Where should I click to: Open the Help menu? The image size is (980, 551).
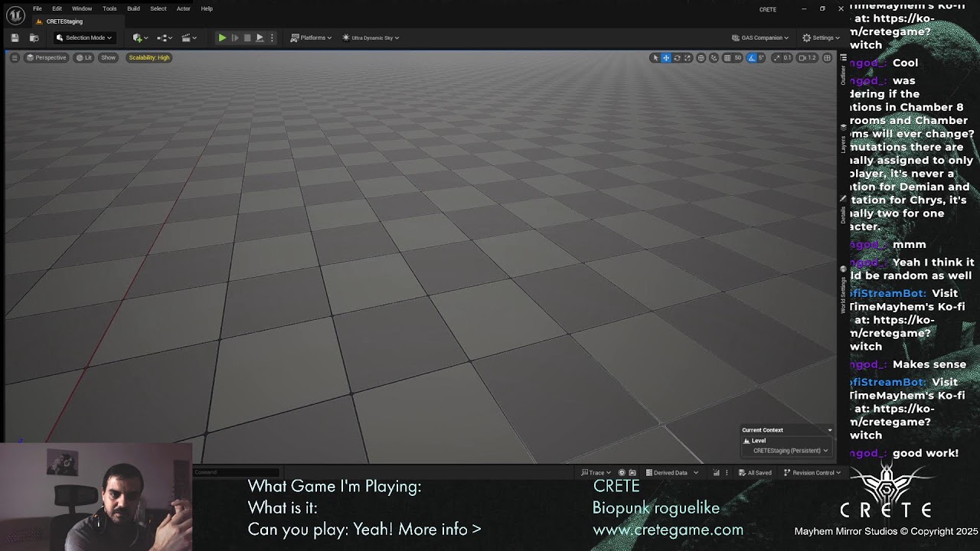click(207, 8)
